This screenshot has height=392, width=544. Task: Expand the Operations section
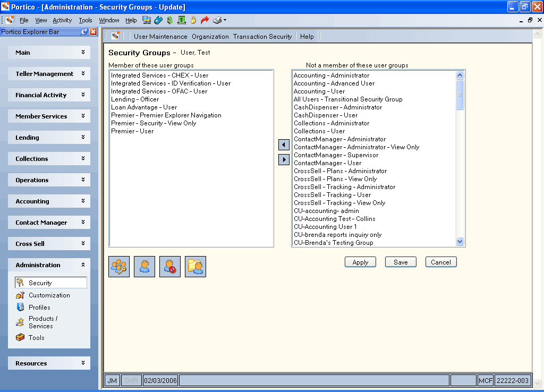tap(49, 180)
